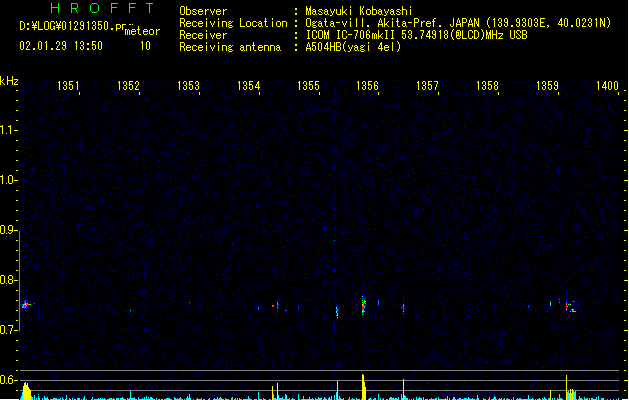Click the Receiver value ICOM IC-706mkII
Viewport: 629px width, 400px height.
[351, 35]
